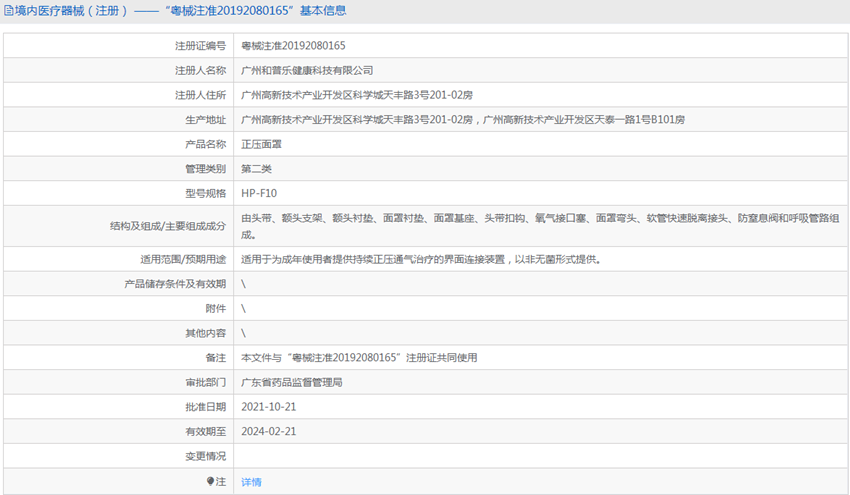Screen dimensions: 850x495
Task: Select the composition text starting 由头带、额头支架
Action: click(x=540, y=226)
